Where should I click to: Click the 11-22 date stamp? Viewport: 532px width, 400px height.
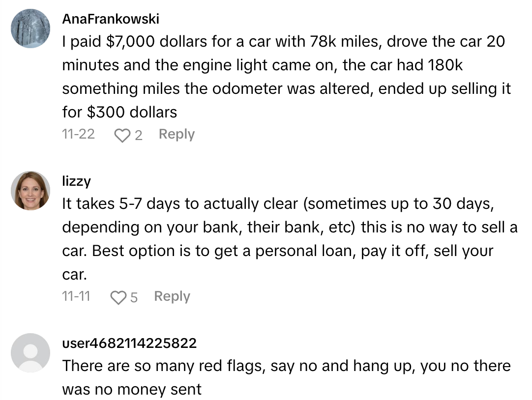[x=78, y=134]
